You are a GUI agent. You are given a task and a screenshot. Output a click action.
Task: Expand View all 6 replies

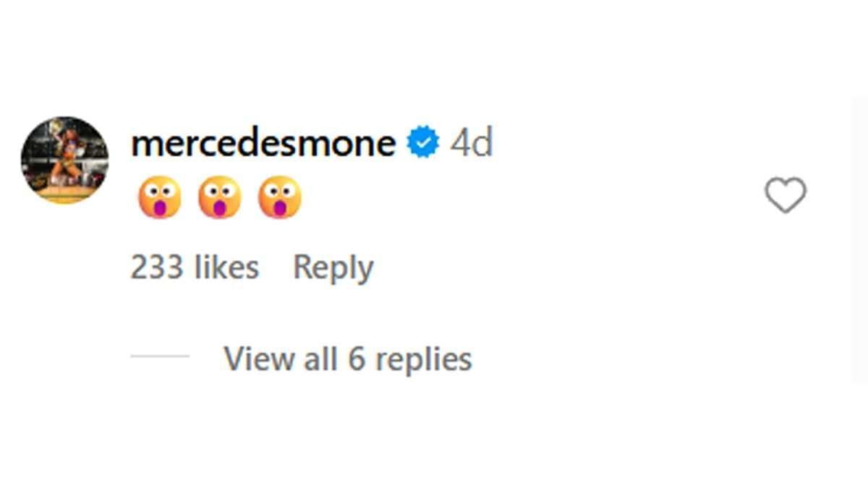coord(347,359)
